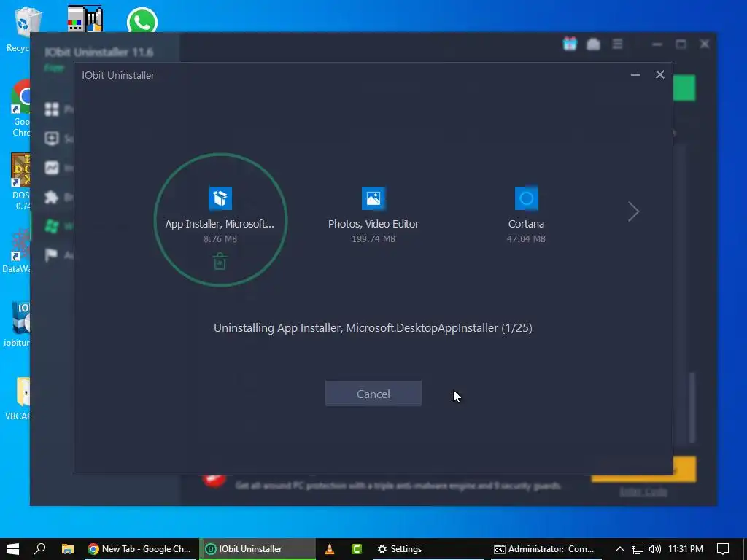
Task: Switch to New Tab - Google Chrome taskbar item
Action: tap(139, 549)
